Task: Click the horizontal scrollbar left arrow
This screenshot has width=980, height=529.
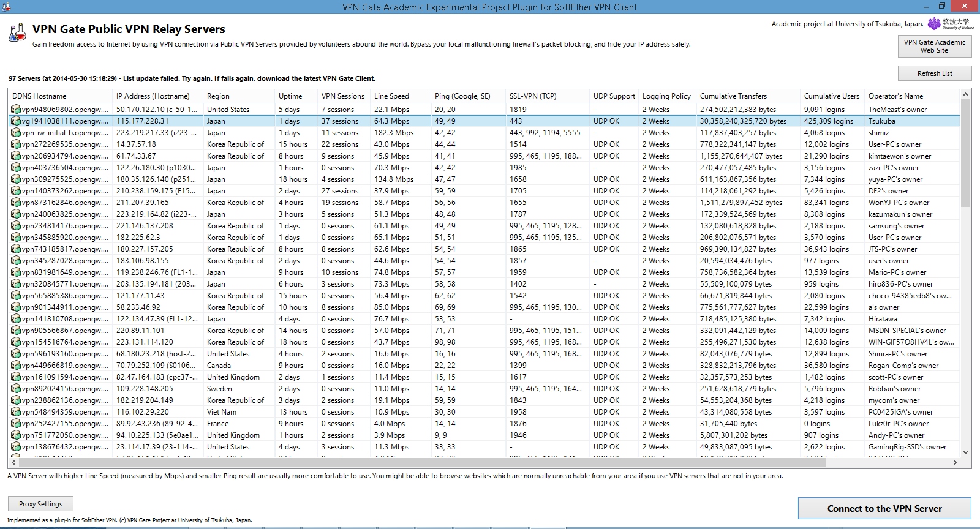Action: (x=13, y=463)
